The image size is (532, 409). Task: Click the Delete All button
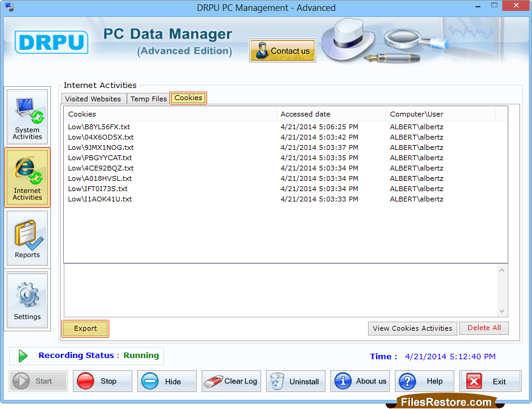pos(484,328)
